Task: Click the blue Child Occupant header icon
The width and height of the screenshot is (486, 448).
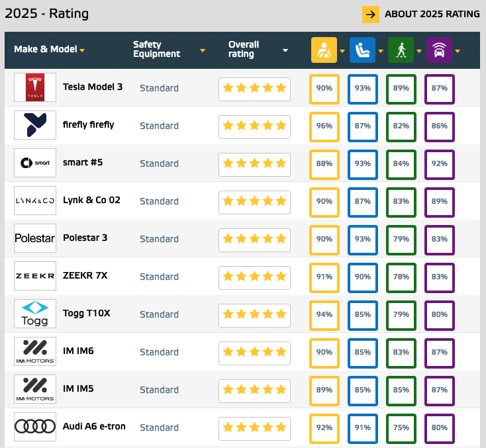Action: tap(362, 50)
